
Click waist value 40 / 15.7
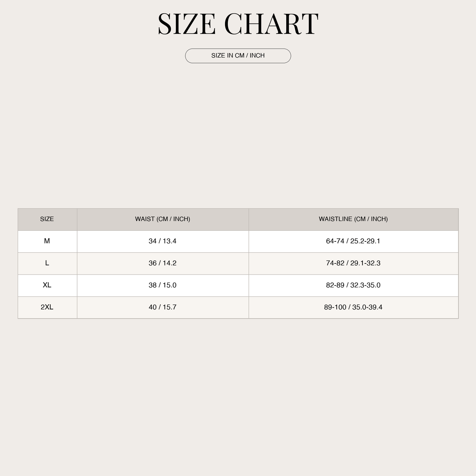163,307
